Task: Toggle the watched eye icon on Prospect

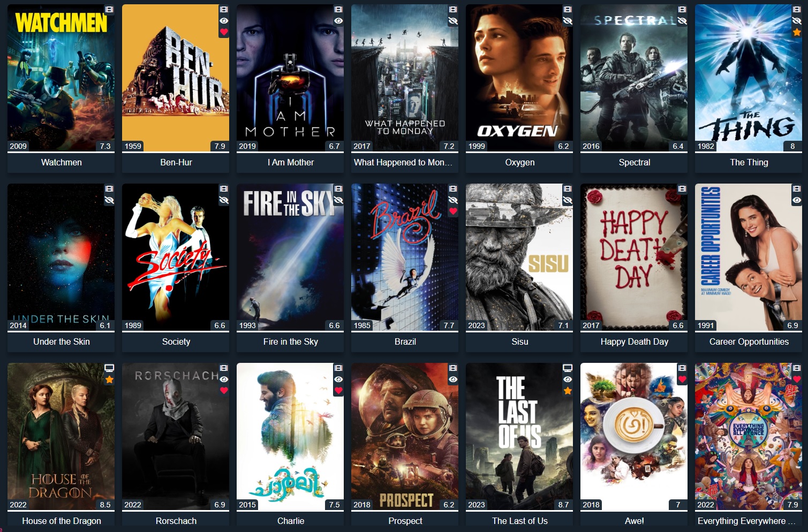Action: [x=453, y=379]
